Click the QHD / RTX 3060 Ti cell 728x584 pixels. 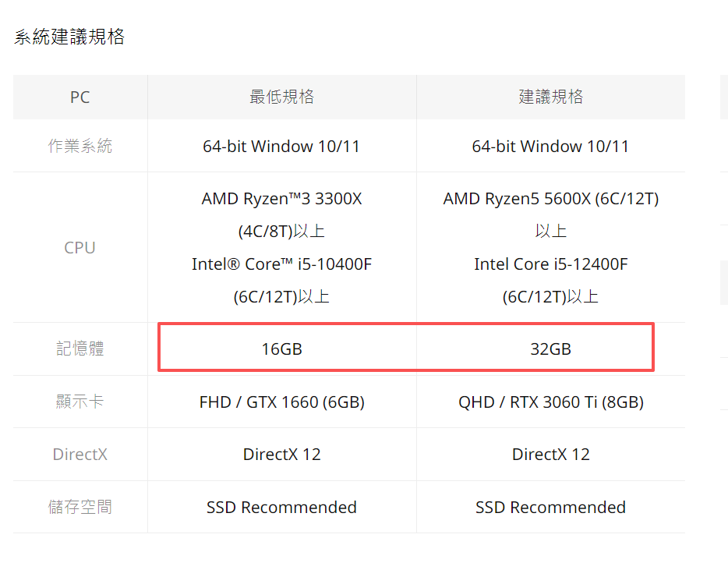point(550,402)
